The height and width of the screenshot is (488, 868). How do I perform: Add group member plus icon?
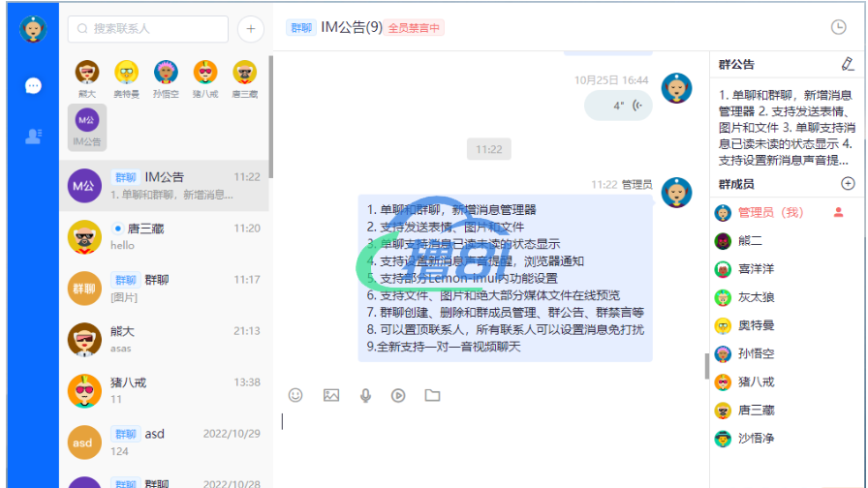pos(848,184)
